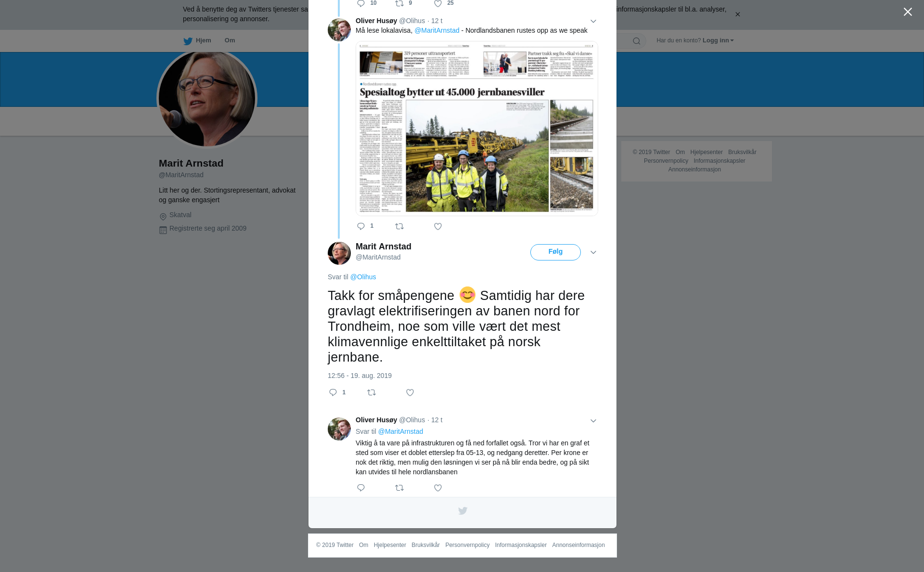The width and height of the screenshot is (924, 572).
Task: Open the @Olihus link after Svar til
Action: (363, 277)
